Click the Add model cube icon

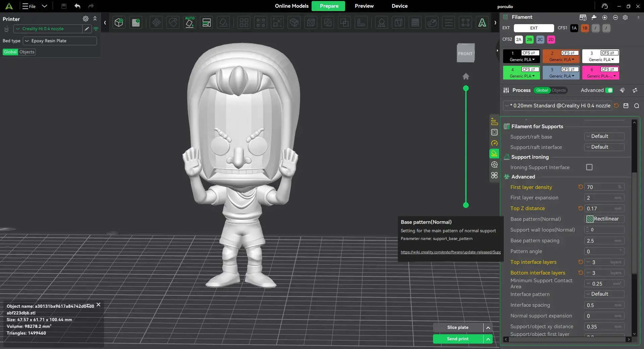119,22
